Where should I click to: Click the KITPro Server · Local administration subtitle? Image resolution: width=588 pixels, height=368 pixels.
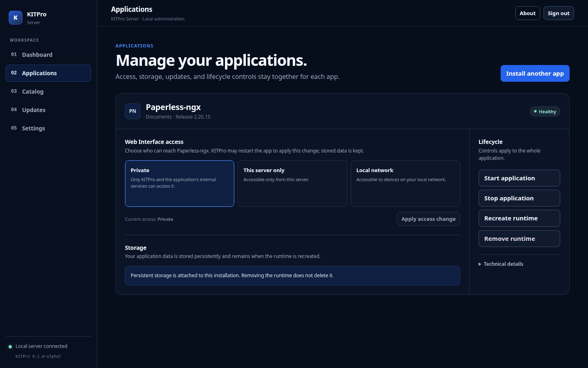(148, 19)
